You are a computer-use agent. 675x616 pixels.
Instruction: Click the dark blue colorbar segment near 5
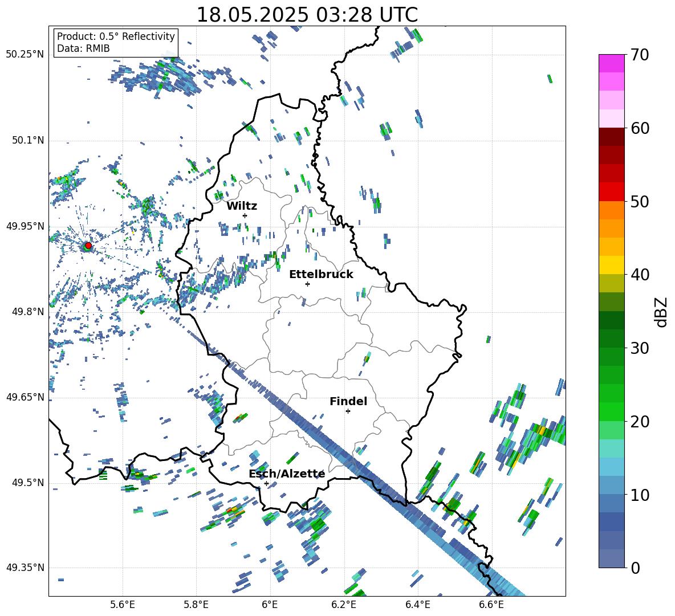[611, 521]
